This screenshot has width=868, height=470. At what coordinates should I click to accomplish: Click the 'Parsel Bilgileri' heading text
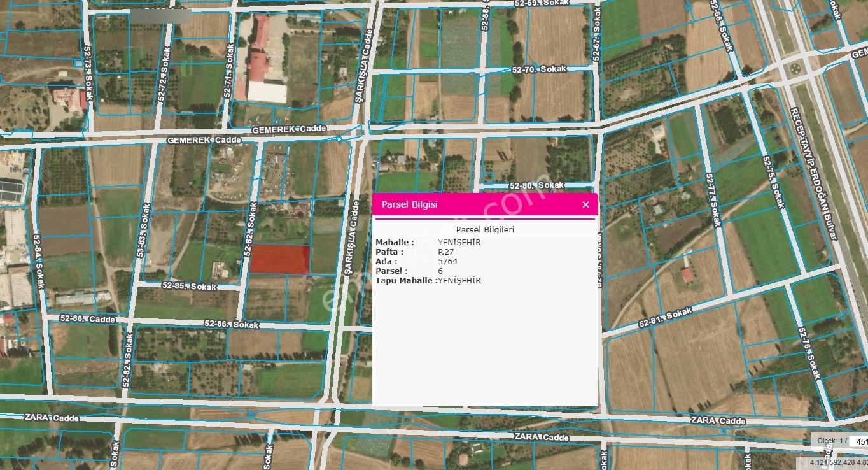point(485,229)
